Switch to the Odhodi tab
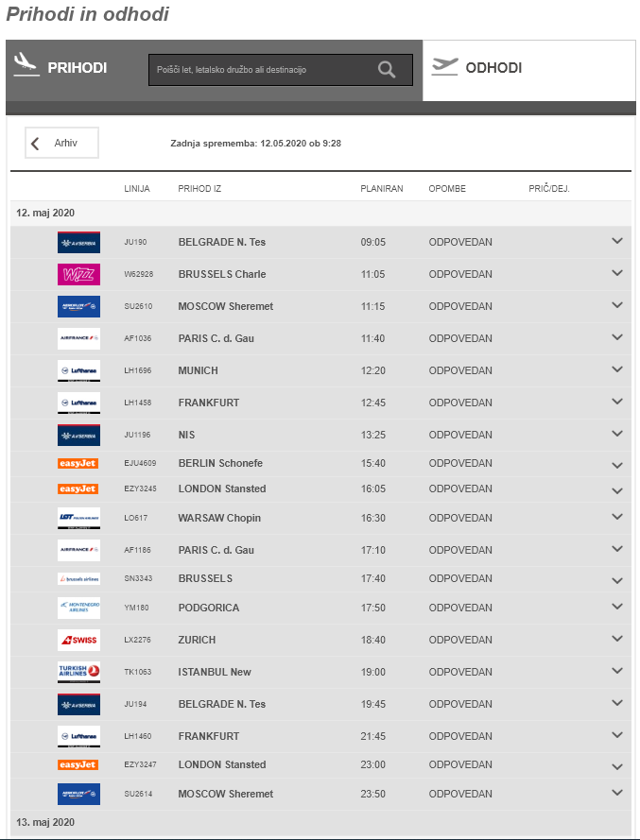The height and width of the screenshot is (840, 640). [x=493, y=68]
